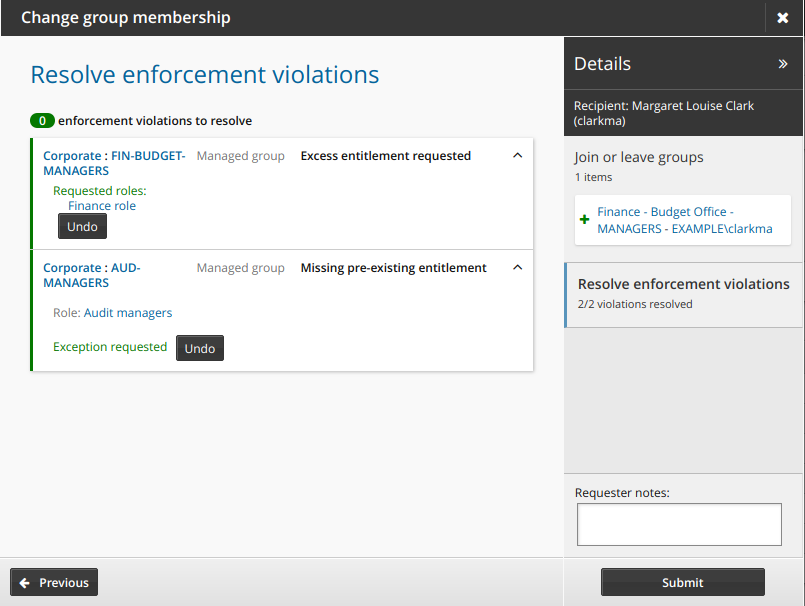Click the green zero violations badge

click(42, 121)
